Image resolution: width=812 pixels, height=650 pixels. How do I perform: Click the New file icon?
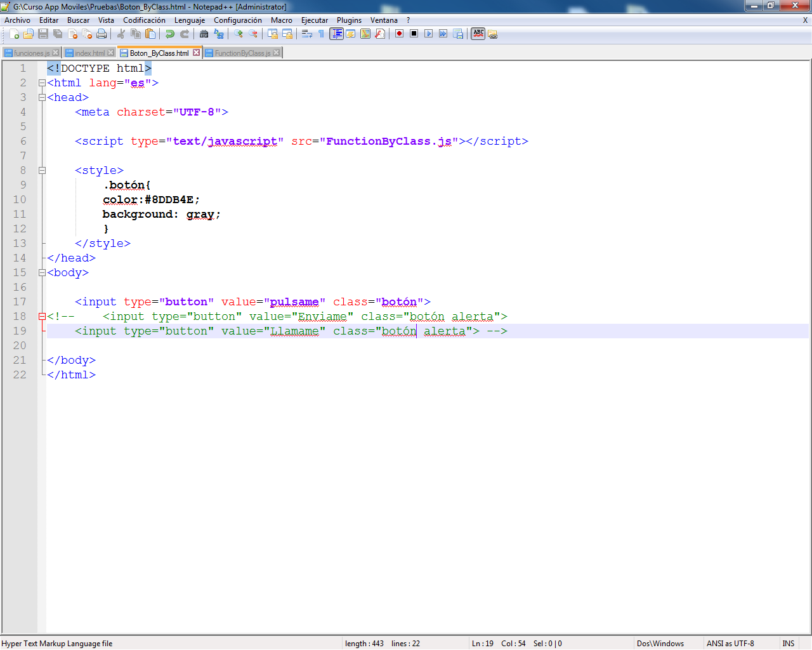pos(14,34)
